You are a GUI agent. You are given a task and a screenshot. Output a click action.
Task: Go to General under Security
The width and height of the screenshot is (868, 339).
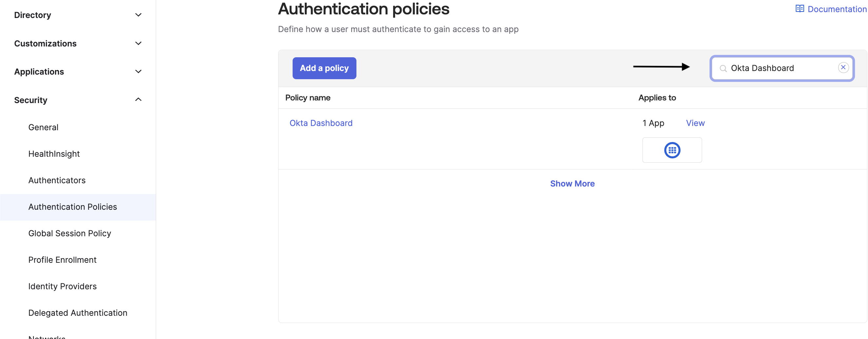44,127
